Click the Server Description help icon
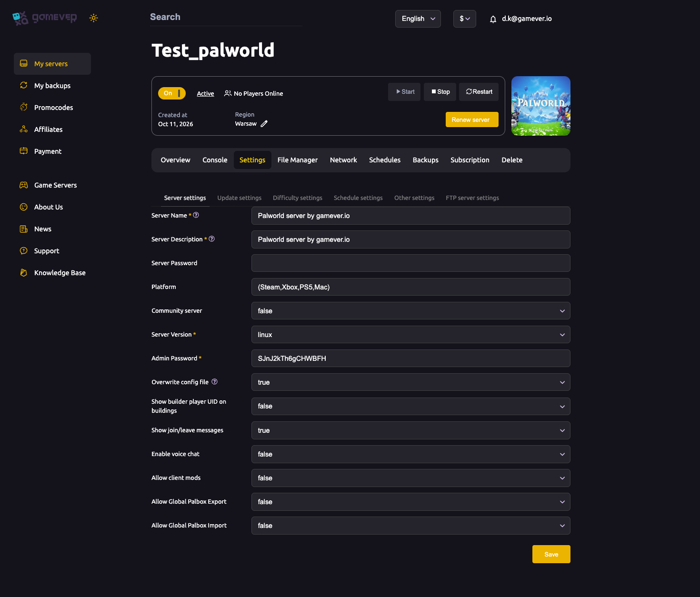This screenshot has height=597, width=700. coord(212,239)
